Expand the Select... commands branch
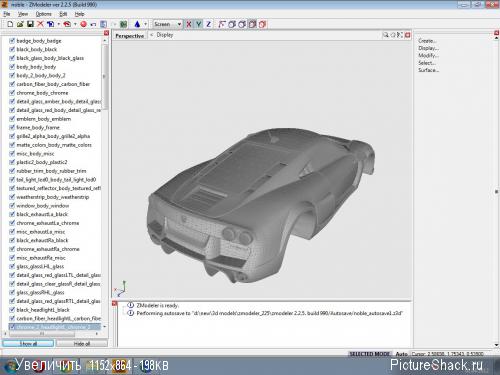Viewport: 500px width, 375px height. [x=427, y=63]
